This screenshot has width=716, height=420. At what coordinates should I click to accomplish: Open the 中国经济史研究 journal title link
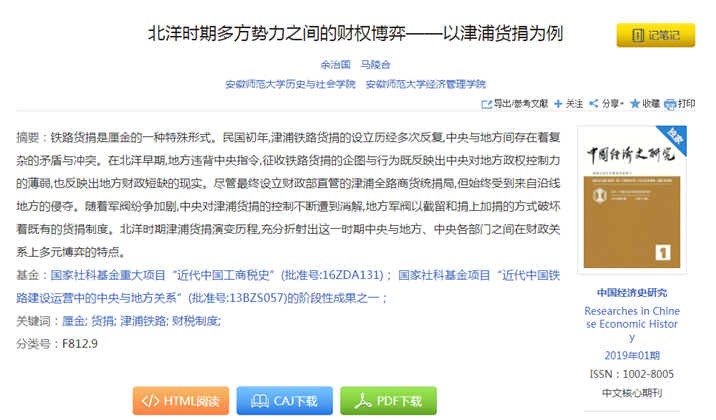(x=631, y=293)
